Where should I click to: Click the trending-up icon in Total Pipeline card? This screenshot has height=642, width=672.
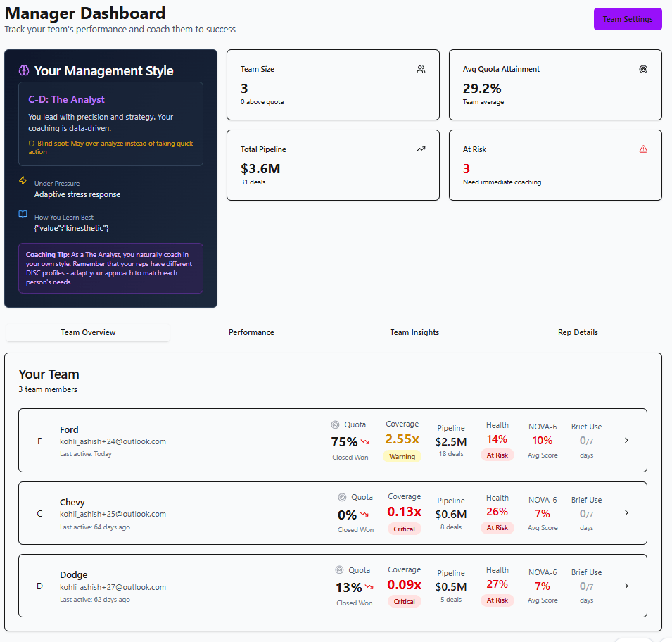421,149
